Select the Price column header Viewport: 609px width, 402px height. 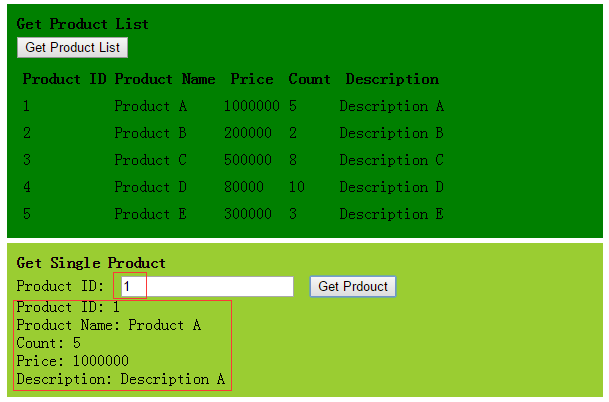coord(252,79)
